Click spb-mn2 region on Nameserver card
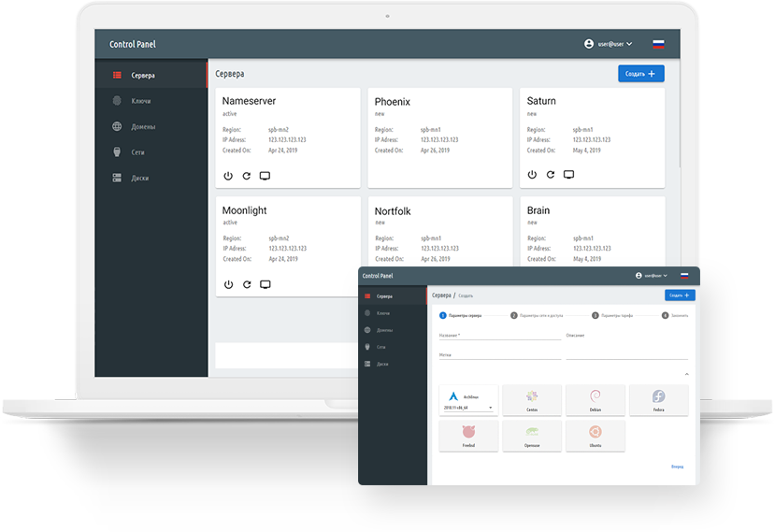Viewport: 775px width, 532px height. 279,130
